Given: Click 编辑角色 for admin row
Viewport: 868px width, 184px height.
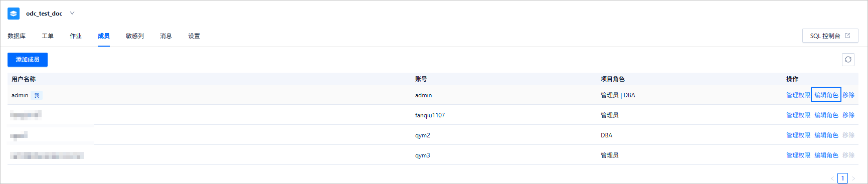Looking at the screenshot, I should [x=826, y=95].
